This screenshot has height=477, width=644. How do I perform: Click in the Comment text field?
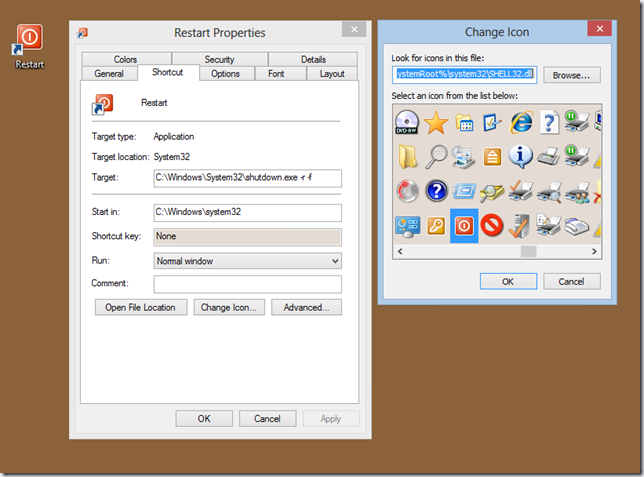pyautogui.click(x=248, y=284)
